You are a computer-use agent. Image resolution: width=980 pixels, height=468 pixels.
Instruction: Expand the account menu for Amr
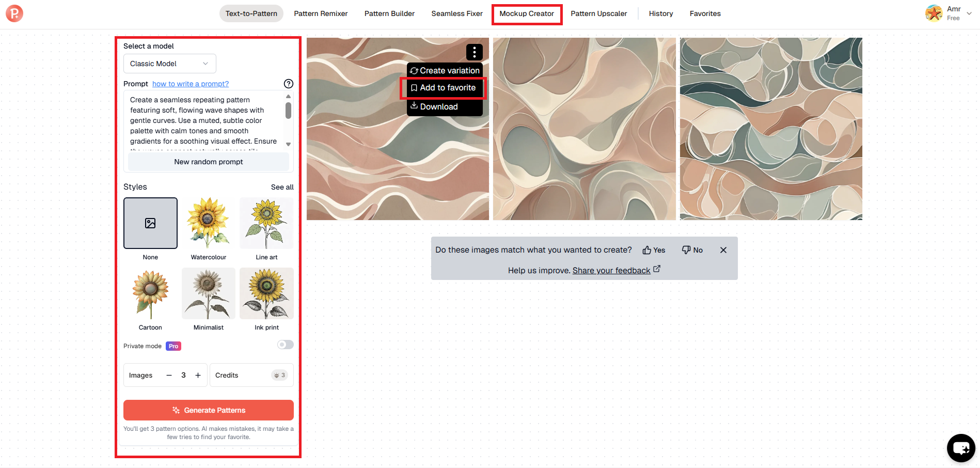click(x=969, y=13)
